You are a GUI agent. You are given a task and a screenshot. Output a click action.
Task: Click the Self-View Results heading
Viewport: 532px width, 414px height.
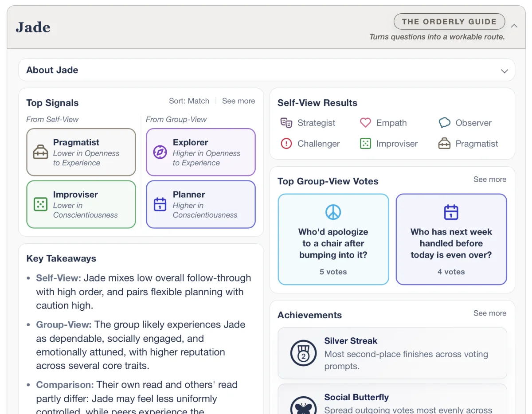317,103
